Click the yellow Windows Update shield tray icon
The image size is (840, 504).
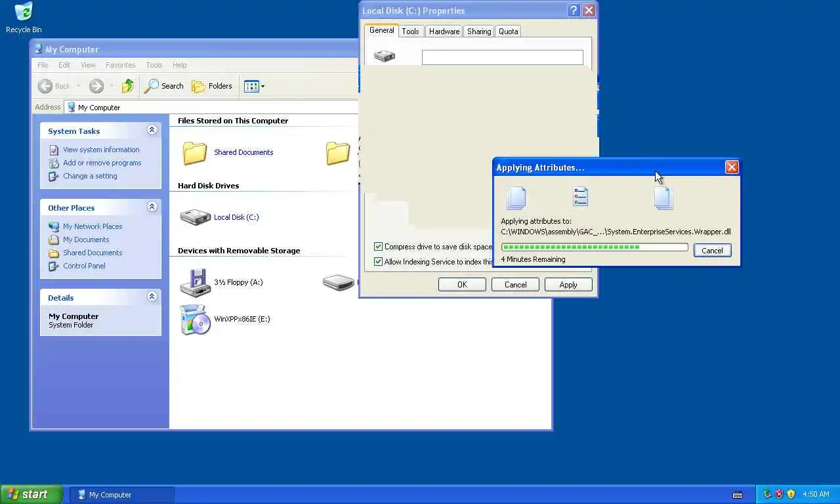[791, 494]
